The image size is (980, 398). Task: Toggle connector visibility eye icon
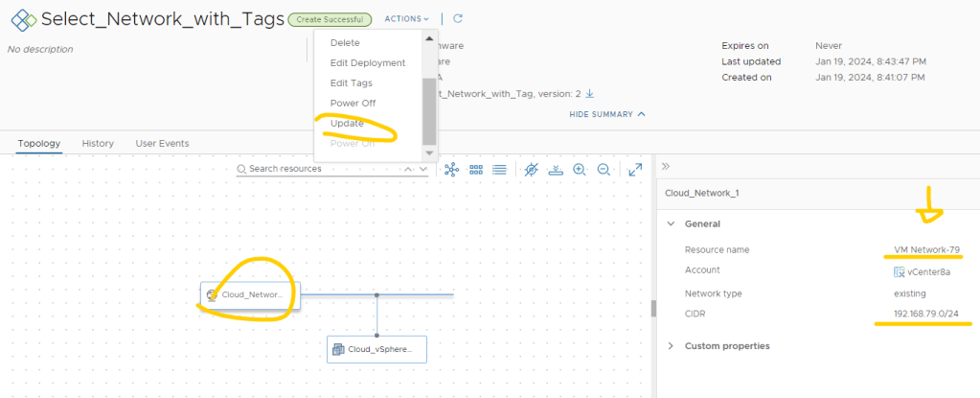click(x=532, y=169)
